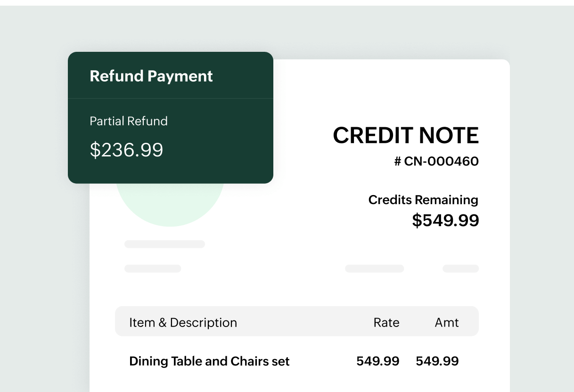574x392 pixels.
Task: Select the Partial Refund label
Action: pyautogui.click(x=129, y=121)
